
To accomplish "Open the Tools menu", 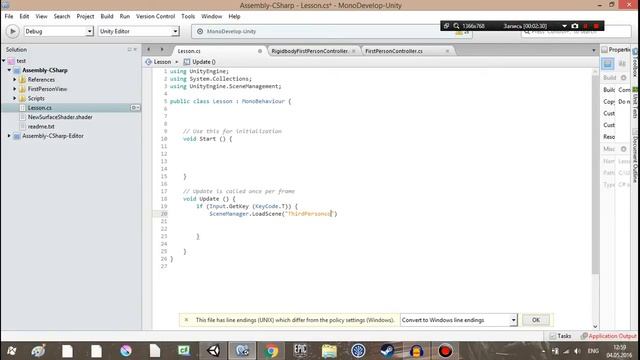I will pyautogui.click(x=188, y=16).
